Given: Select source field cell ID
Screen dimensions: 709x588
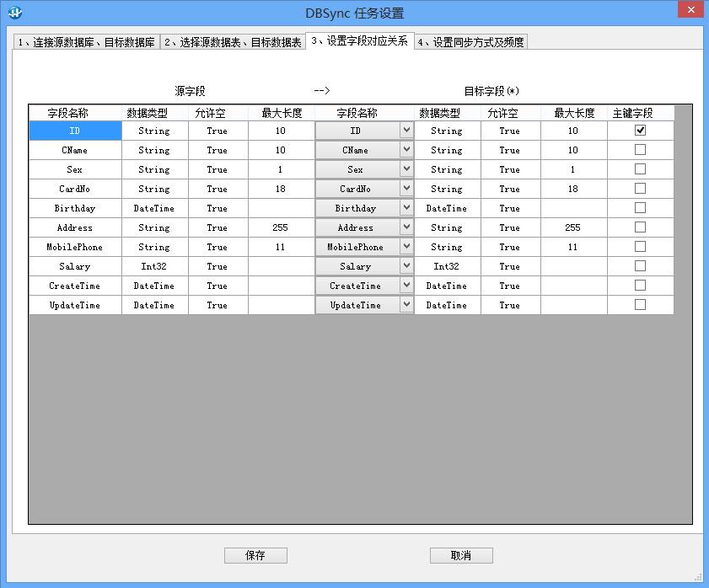Looking at the screenshot, I should point(75,131).
